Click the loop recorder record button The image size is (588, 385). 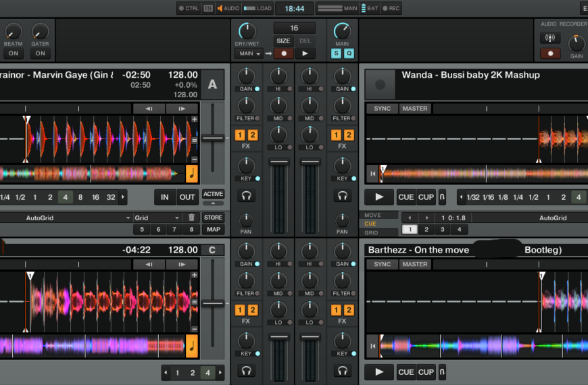[284, 53]
